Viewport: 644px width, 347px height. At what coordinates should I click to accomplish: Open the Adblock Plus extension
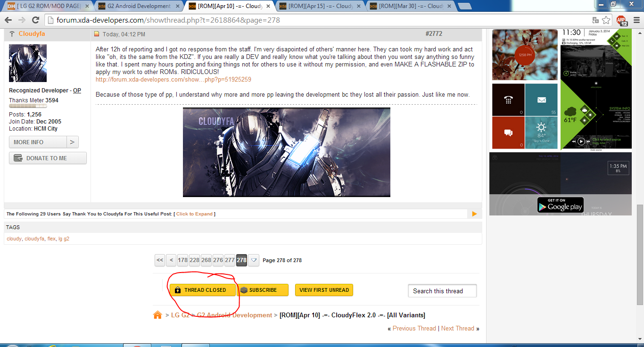click(622, 20)
